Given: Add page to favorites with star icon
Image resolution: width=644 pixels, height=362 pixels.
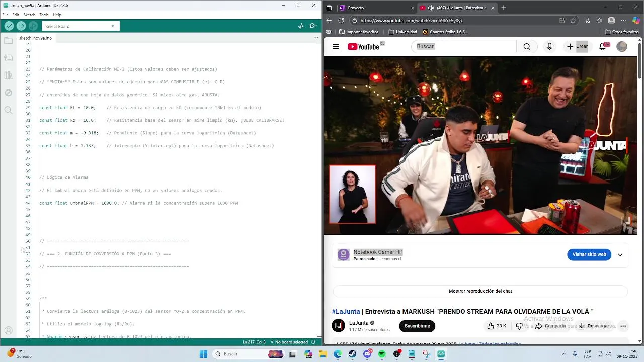Looking at the screenshot, I should (573, 21).
